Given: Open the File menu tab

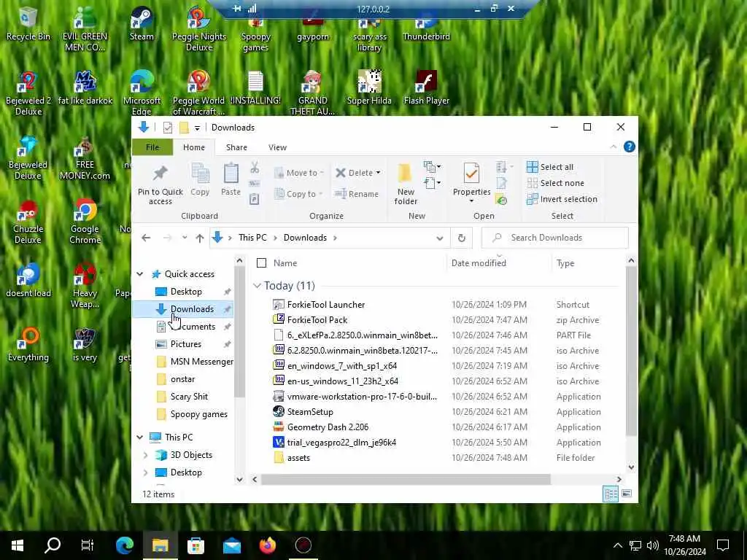Looking at the screenshot, I should (x=152, y=147).
